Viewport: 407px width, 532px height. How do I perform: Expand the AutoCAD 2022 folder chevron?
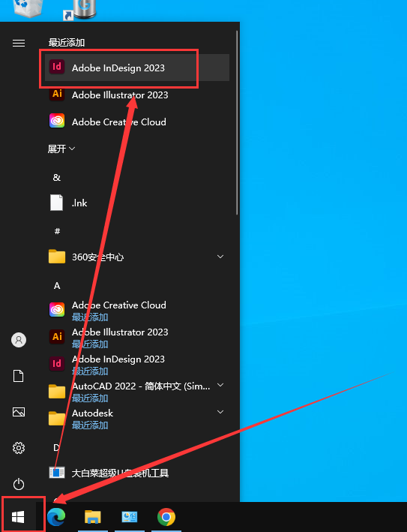point(220,385)
